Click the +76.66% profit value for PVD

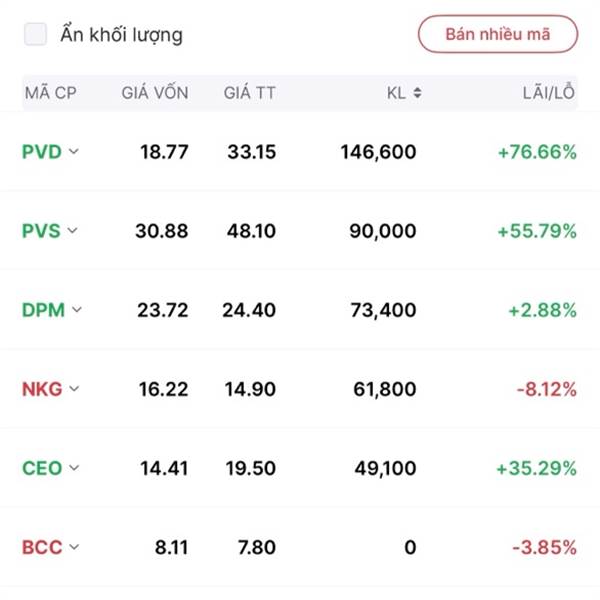click(537, 152)
